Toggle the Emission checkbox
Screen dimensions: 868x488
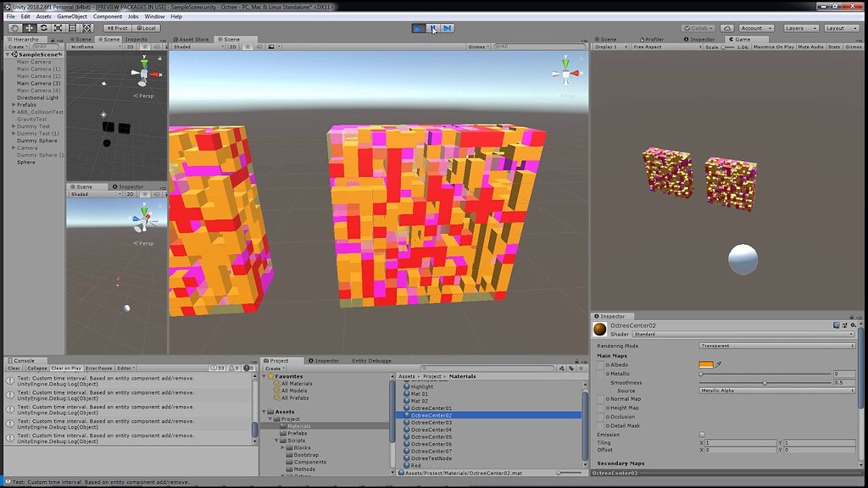click(x=702, y=435)
